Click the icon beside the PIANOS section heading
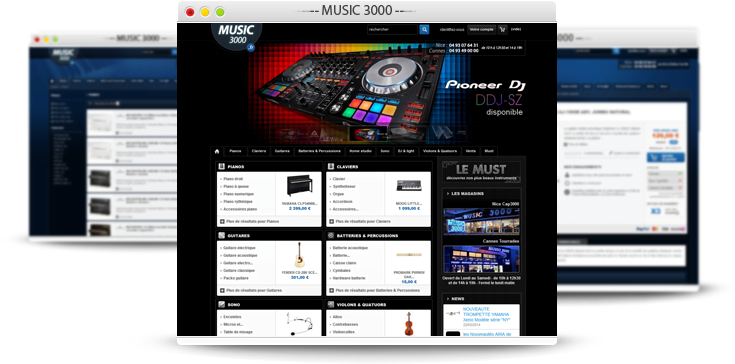This screenshot has width=735, height=364. click(221, 166)
